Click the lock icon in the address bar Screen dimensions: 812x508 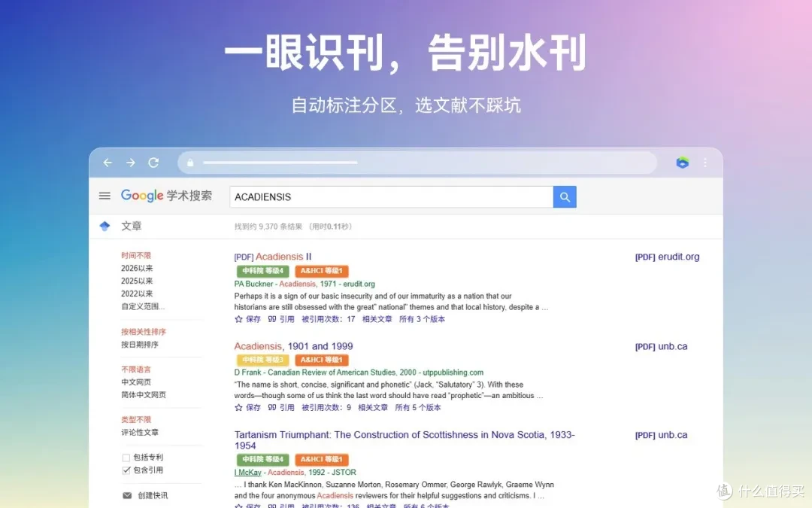tap(190, 163)
